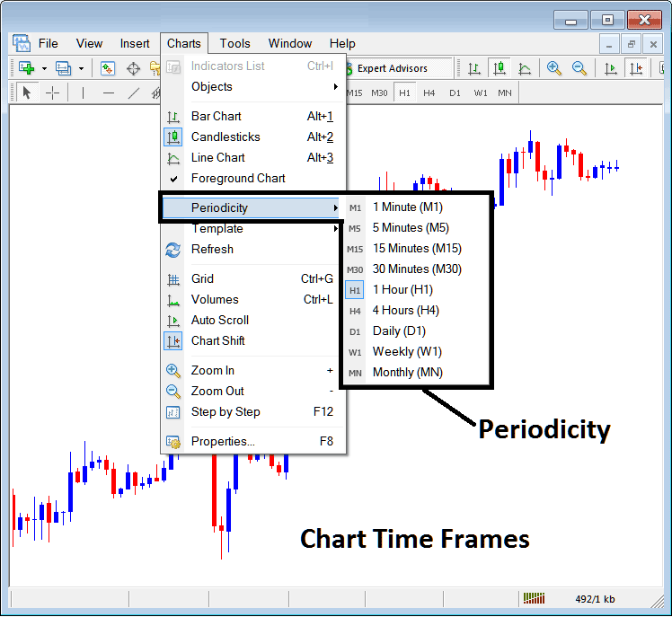Viewport: 672px width, 617px height.
Task: Click the new chart icon in toolbar
Action: 26,68
